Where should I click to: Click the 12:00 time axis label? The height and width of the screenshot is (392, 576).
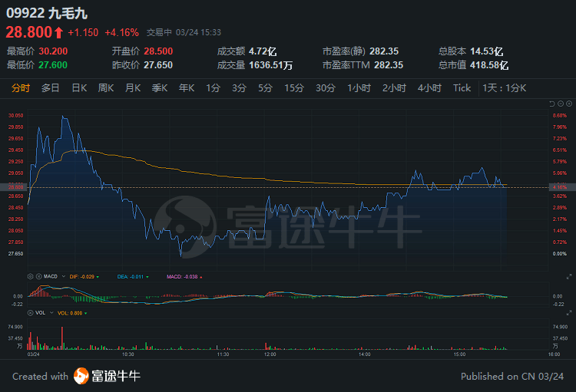click(x=270, y=354)
